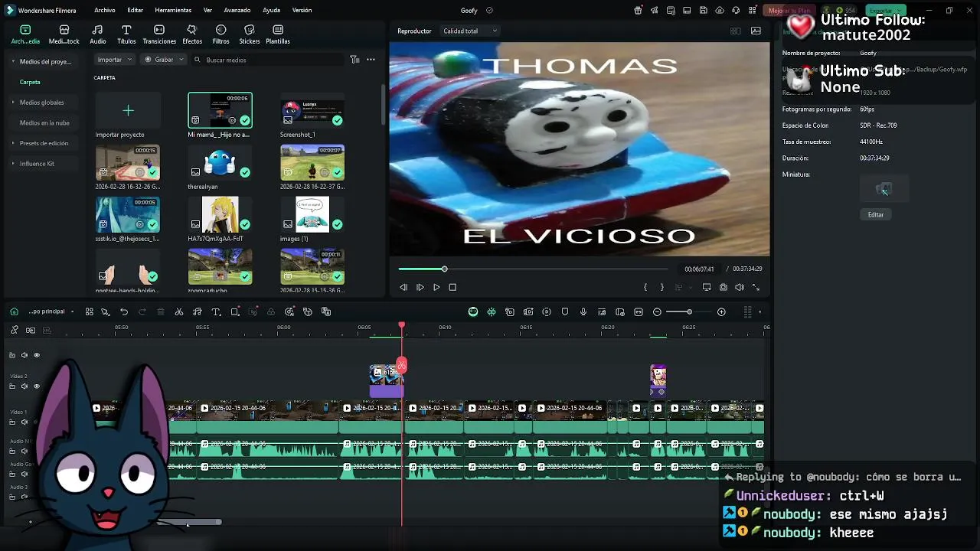Click the preview playback progress slider
980x551 pixels.
(x=533, y=269)
